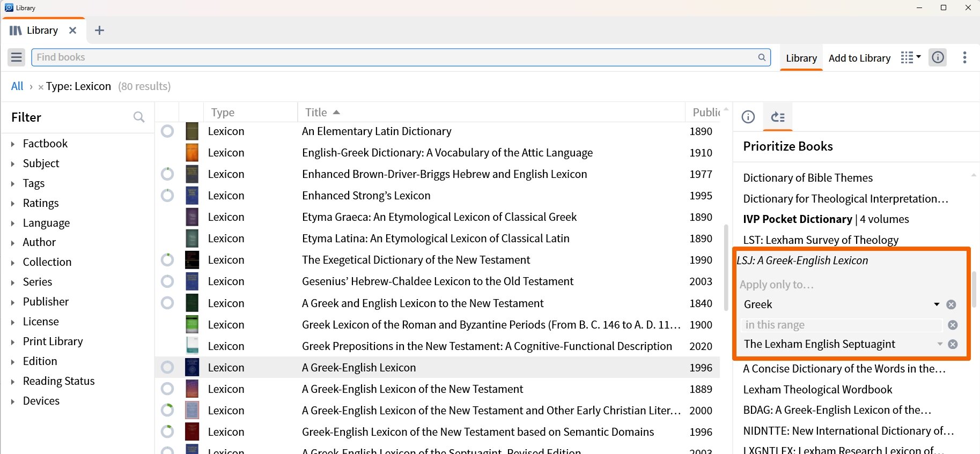Expand the Reading Status filter
Screen dimensions: 980x454
(x=13, y=381)
